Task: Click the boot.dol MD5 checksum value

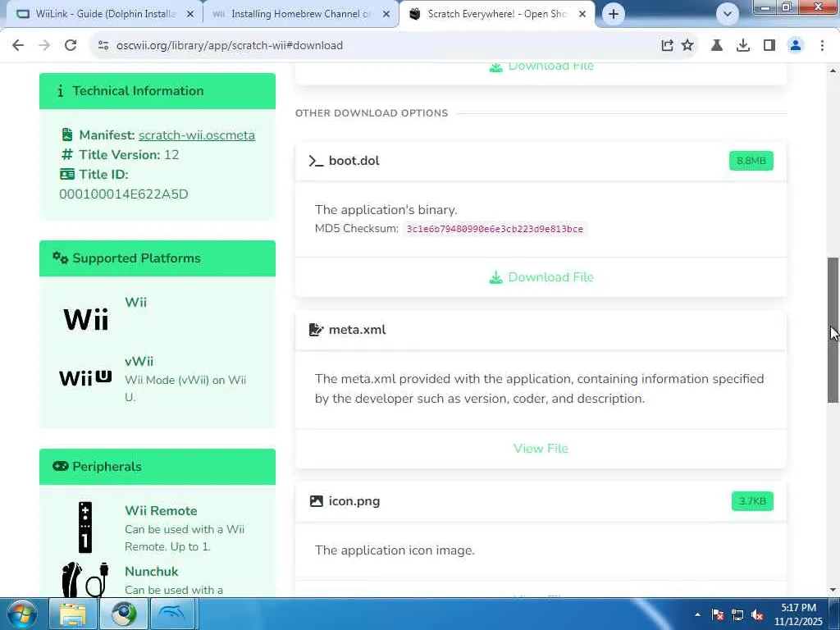Action: point(495,229)
